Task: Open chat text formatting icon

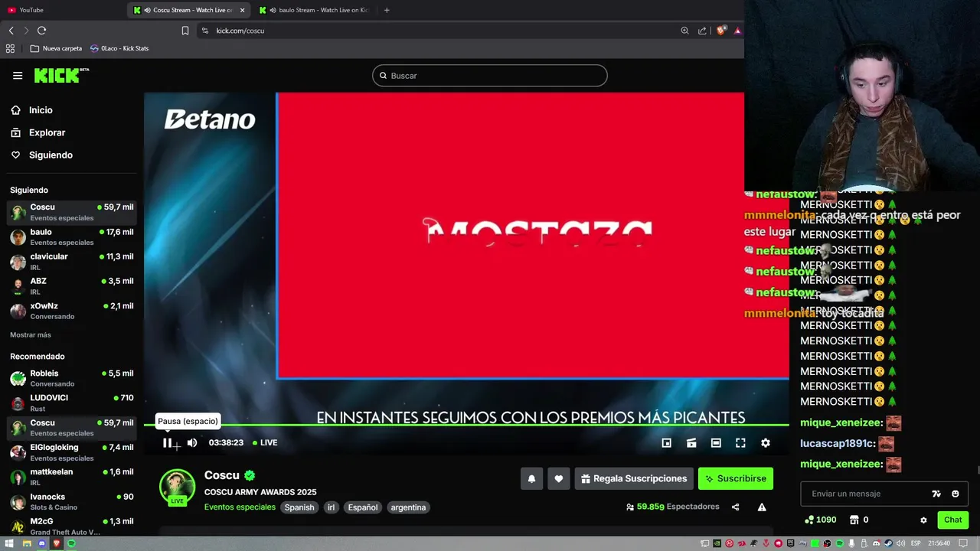Action: pyautogui.click(x=936, y=494)
